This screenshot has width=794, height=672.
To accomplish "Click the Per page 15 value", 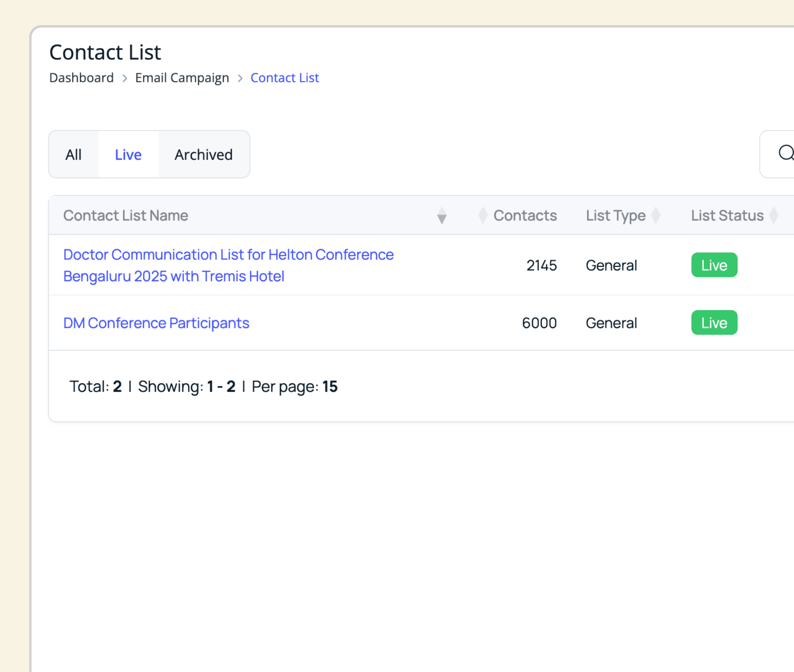I will (330, 386).
